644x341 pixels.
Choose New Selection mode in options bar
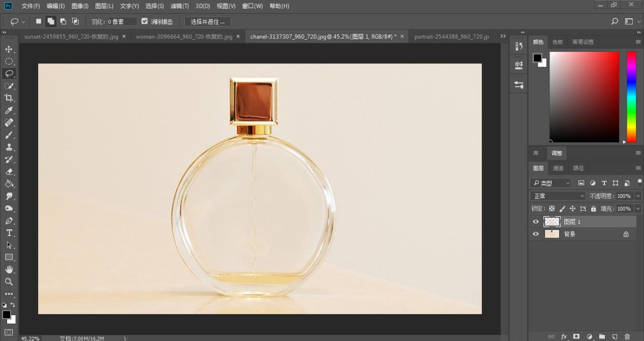click(x=39, y=21)
